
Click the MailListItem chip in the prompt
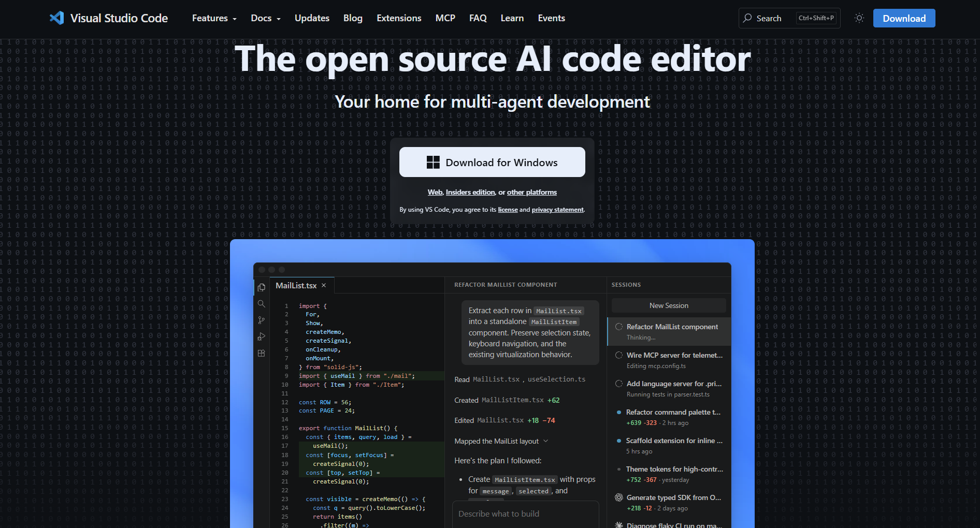coord(554,322)
